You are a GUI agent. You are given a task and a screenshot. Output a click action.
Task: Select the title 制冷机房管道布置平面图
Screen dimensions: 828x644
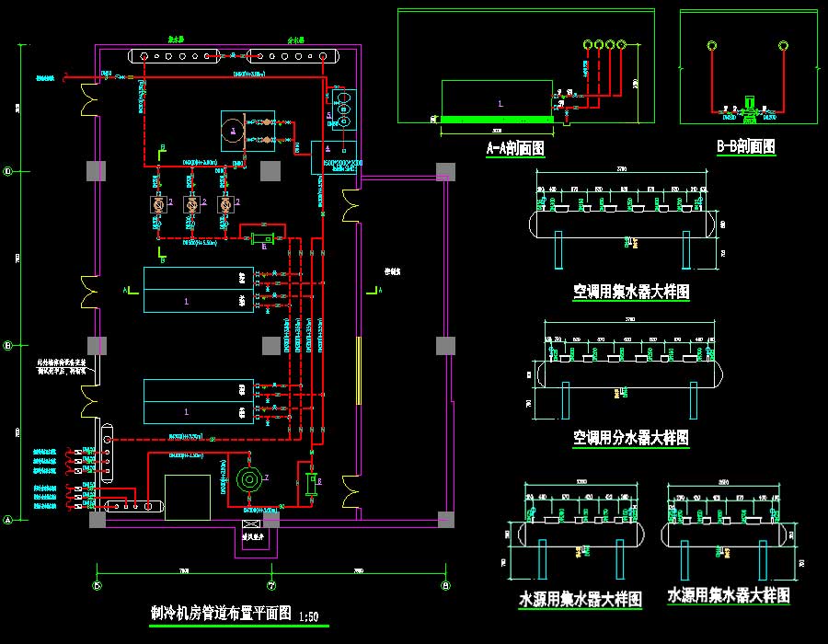tap(221, 613)
